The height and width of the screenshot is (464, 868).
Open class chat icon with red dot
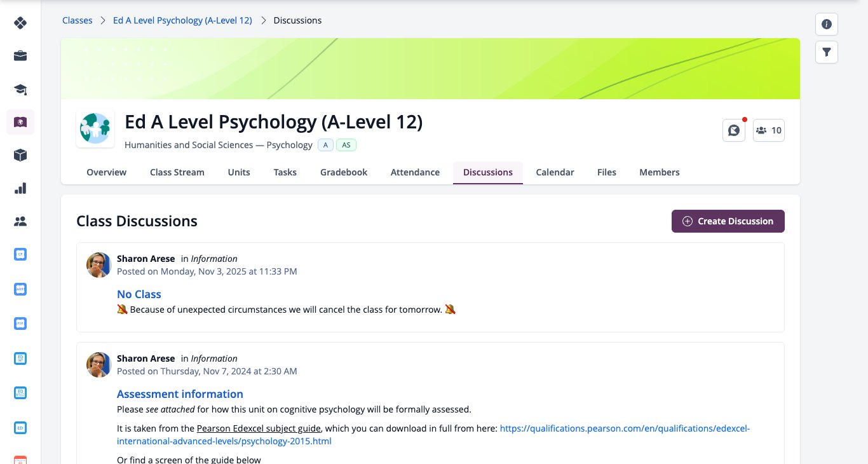(734, 130)
